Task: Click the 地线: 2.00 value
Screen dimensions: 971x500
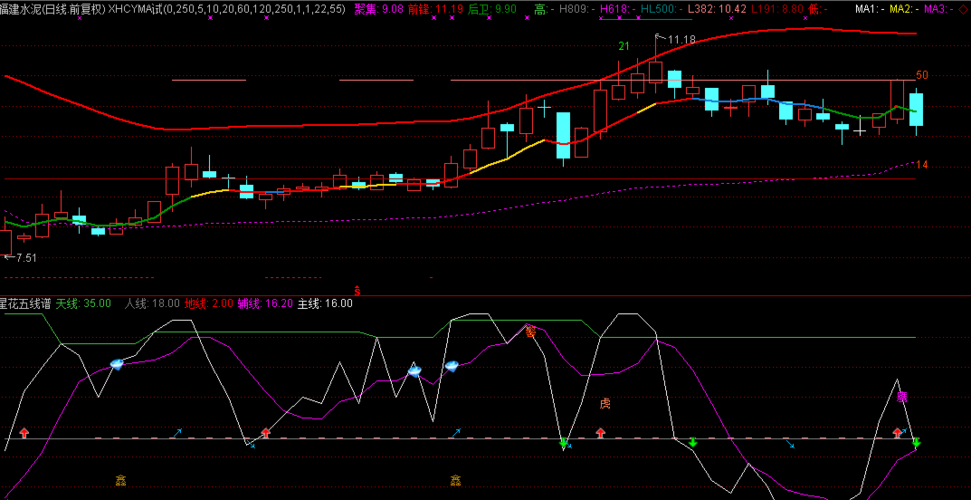Action: click(x=209, y=304)
